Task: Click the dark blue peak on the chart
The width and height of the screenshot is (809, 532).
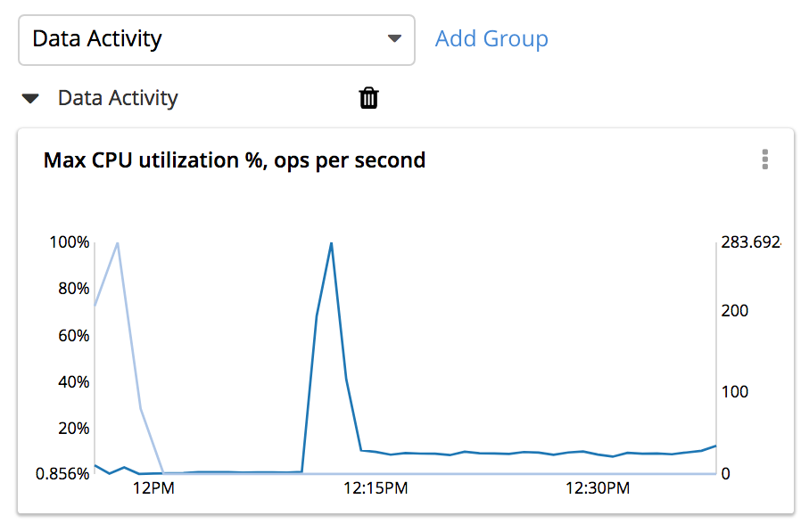Action: click(x=331, y=243)
